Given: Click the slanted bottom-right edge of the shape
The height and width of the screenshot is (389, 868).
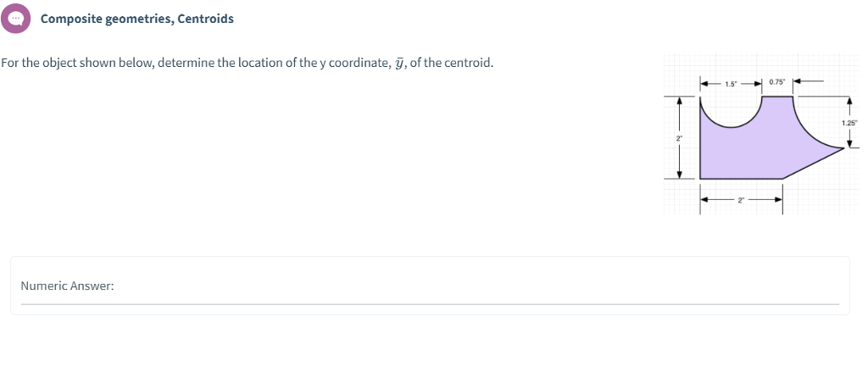Looking at the screenshot, I should pyautogui.click(x=812, y=164).
